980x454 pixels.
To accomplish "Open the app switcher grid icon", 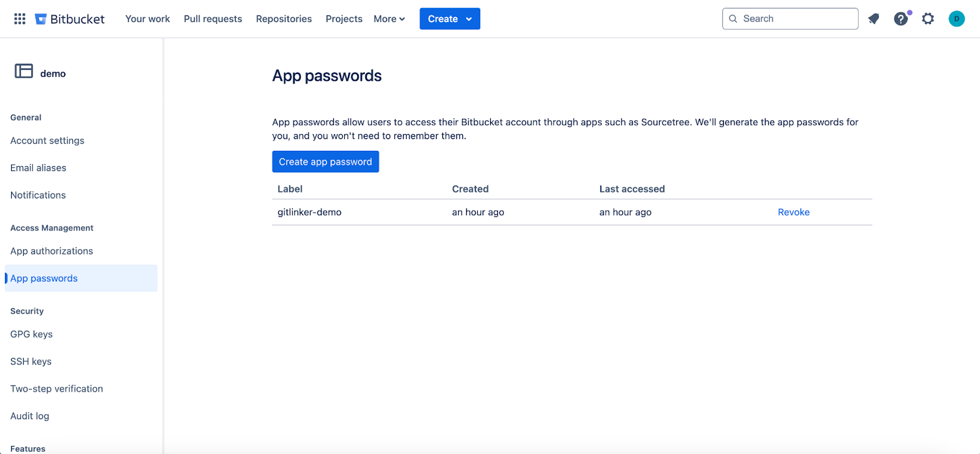I will (x=20, y=19).
